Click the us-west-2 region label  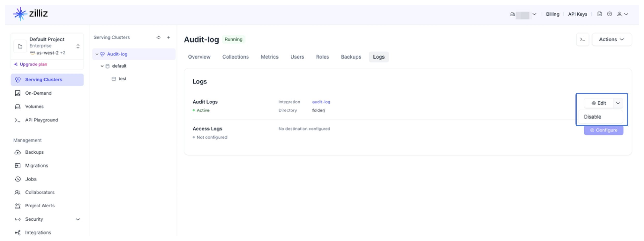(47, 53)
